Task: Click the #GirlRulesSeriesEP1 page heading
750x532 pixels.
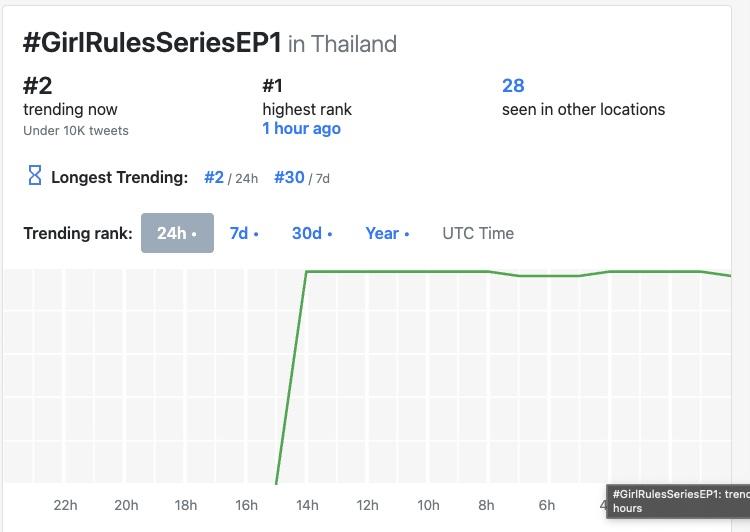Action: [x=152, y=42]
